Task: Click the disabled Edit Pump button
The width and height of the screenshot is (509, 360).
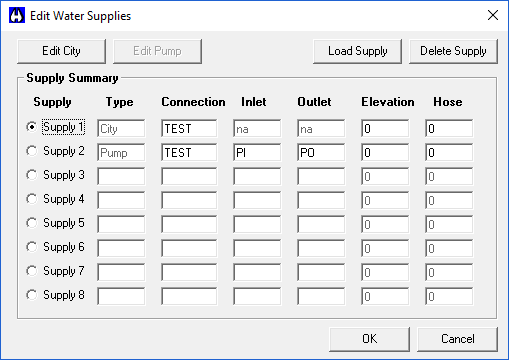Action: 157,51
